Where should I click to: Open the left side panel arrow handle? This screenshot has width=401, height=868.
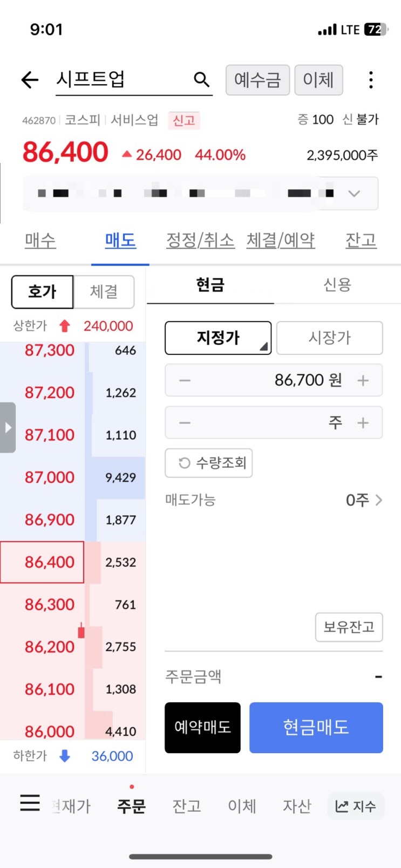(8, 428)
